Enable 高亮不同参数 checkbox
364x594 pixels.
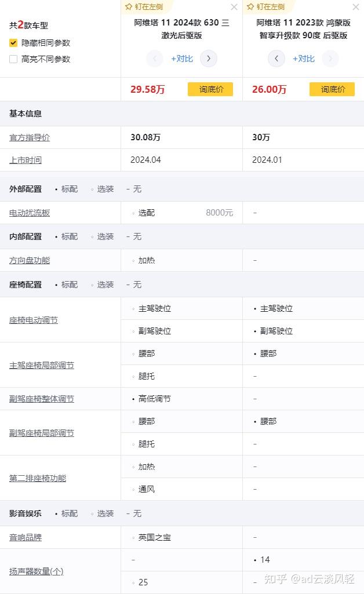13,59
